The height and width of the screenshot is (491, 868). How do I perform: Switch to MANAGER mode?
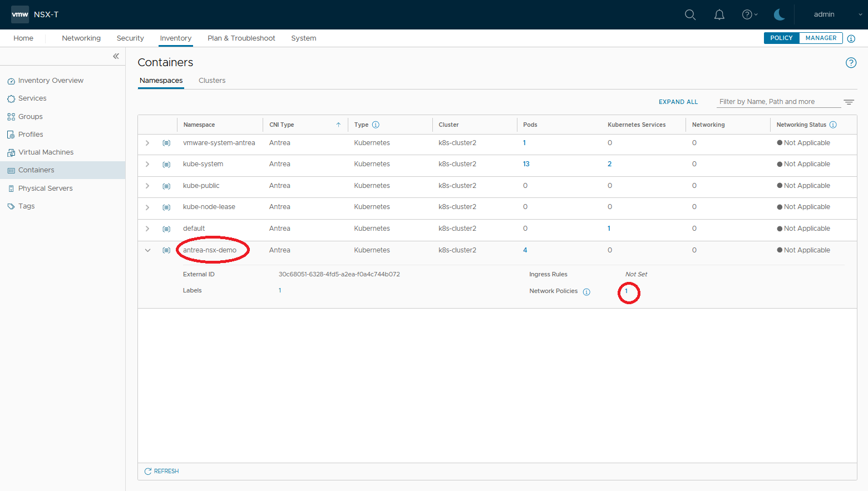coord(821,38)
